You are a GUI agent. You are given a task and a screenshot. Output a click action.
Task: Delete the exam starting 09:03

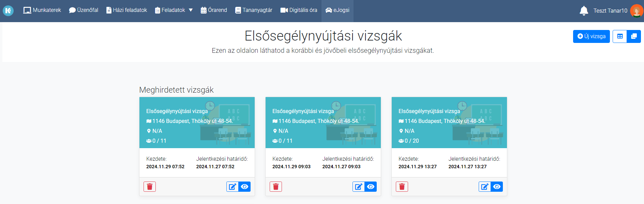(276, 187)
